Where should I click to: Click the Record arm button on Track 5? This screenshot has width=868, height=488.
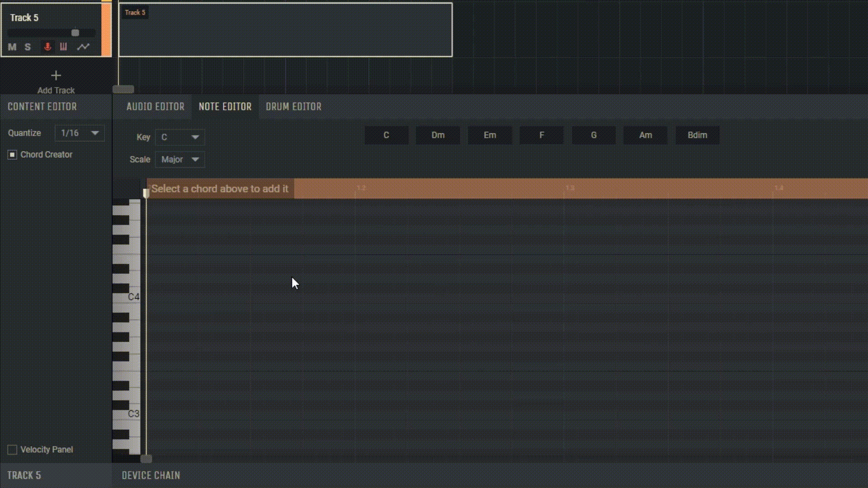pos(47,47)
